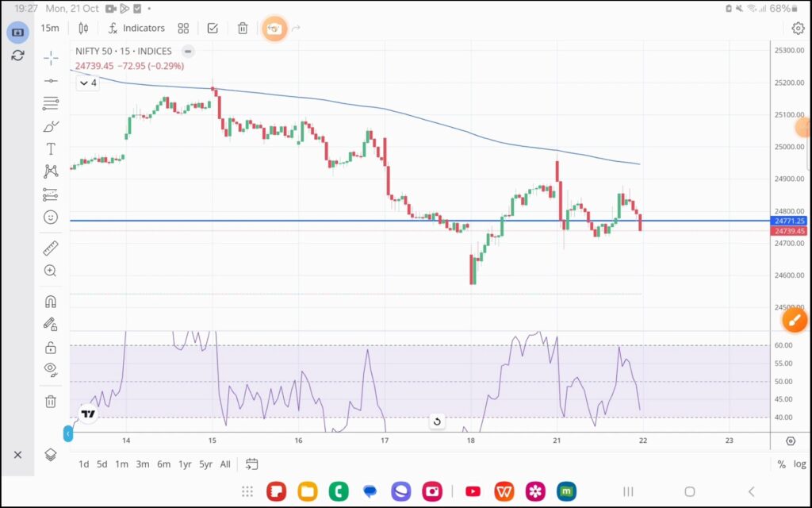The width and height of the screenshot is (812, 508).
Task: Open the forecasting and measurement tools
Action: 51,194
